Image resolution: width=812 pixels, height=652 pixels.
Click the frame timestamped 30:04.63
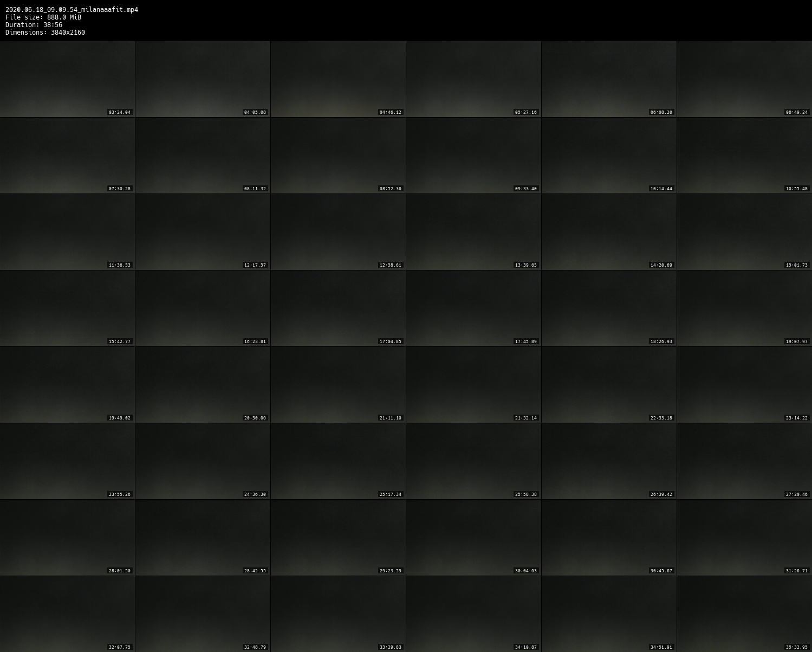point(473,538)
